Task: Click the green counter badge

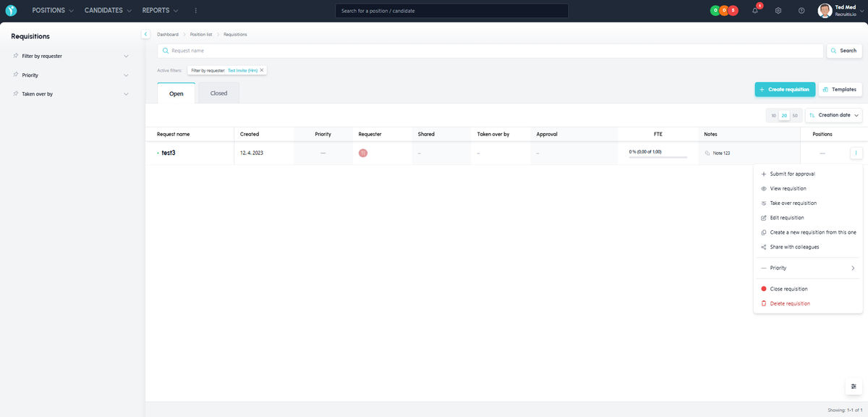Action: [x=715, y=11]
